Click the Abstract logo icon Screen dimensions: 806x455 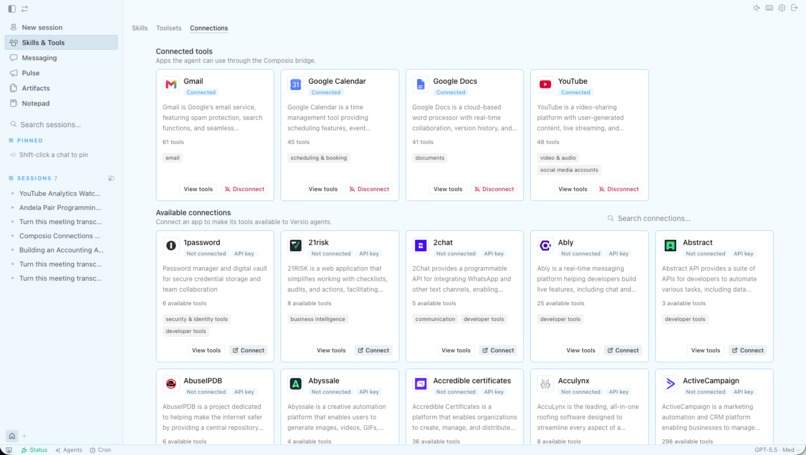tap(670, 246)
